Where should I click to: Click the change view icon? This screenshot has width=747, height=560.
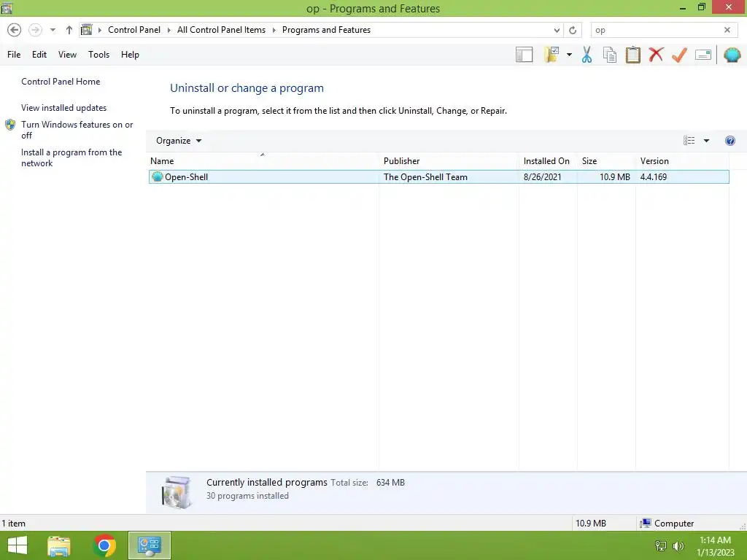click(689, 141)
